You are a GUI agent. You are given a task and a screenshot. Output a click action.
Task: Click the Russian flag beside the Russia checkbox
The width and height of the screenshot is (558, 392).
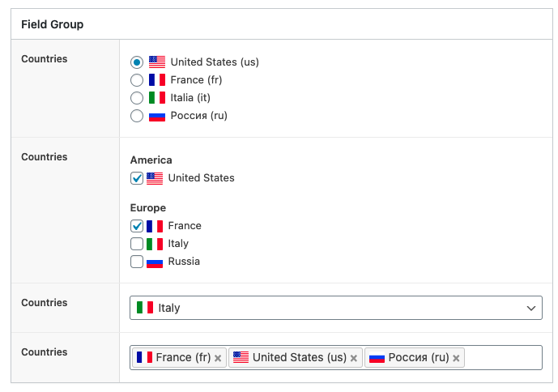click(155, 262)
